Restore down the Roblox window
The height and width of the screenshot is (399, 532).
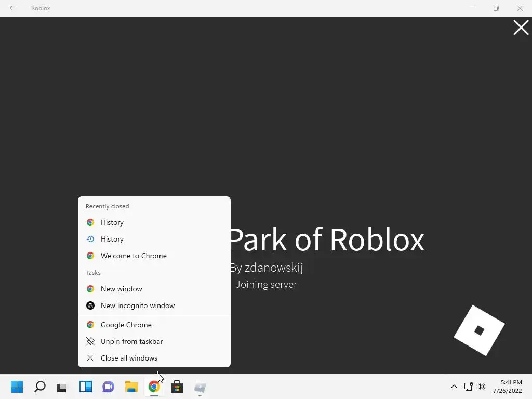(496, 8)
